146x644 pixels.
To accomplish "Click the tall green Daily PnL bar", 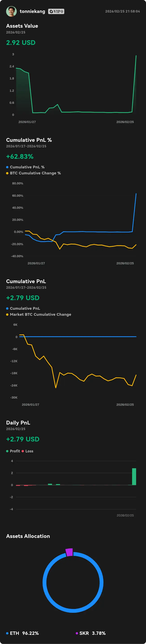I will tap(134, 477).
